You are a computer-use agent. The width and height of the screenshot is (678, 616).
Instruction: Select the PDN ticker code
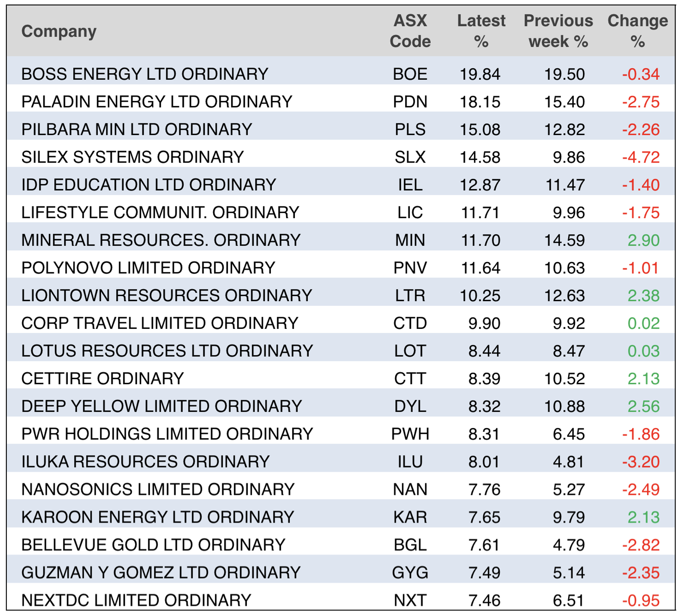pos(410,102)
